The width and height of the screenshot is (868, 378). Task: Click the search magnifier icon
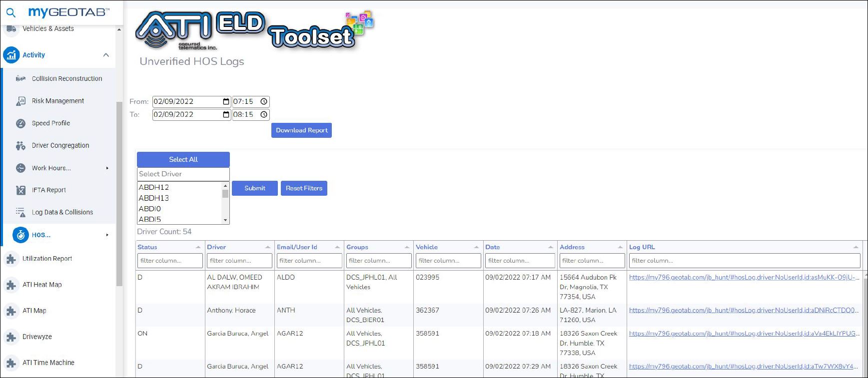click(x=10, y=12)
